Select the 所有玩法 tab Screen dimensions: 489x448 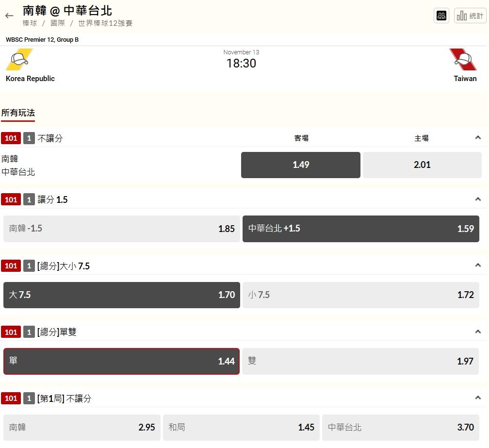[x=18, y=113]
